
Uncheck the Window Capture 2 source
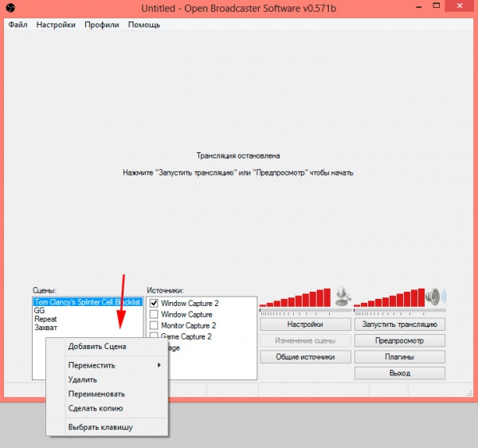[x=155, y=304]
